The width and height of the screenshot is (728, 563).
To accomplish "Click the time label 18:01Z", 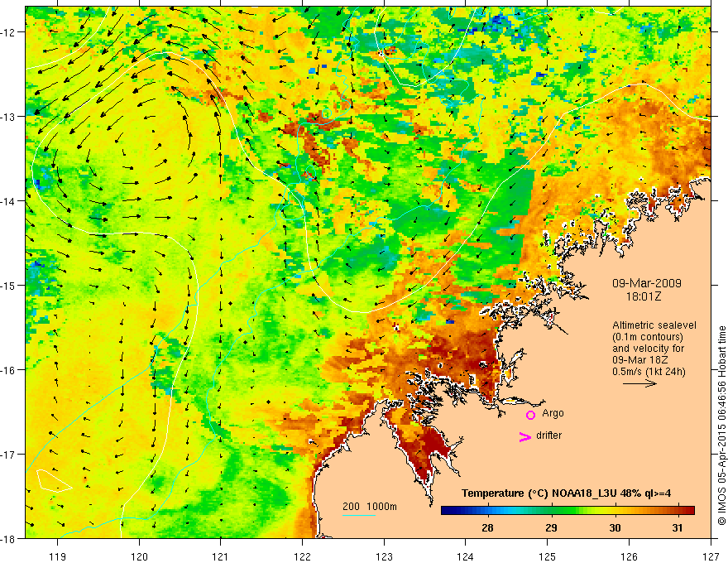I will point(644,296).
